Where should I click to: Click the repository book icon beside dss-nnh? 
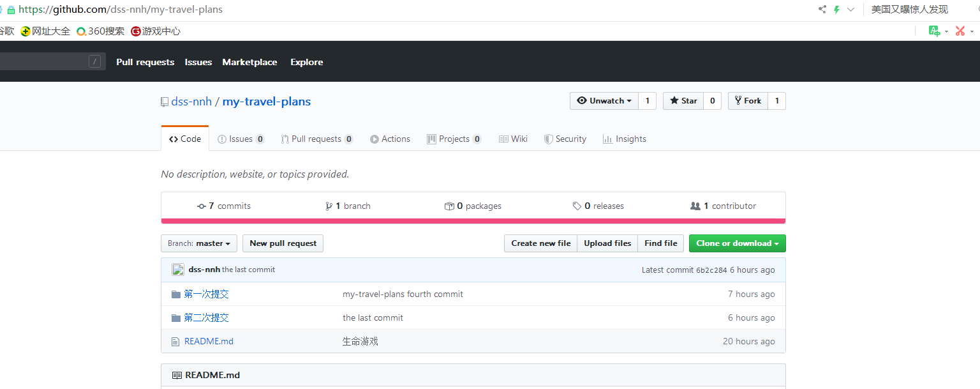coord(165,102)
